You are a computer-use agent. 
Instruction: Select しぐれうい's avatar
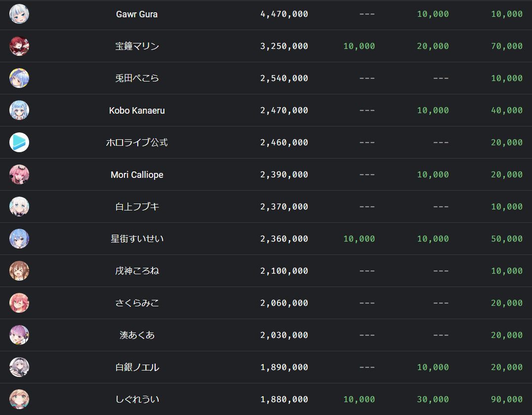click(x=19, y=399)
